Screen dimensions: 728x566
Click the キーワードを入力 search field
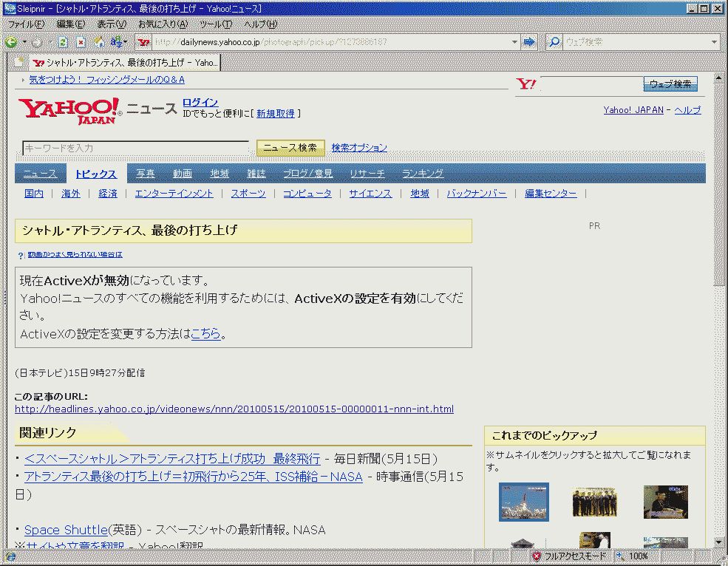point(135,148)
